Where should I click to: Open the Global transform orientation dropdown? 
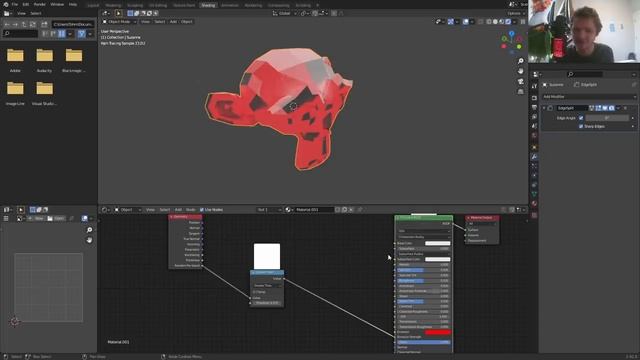click(x=284, y=13)
